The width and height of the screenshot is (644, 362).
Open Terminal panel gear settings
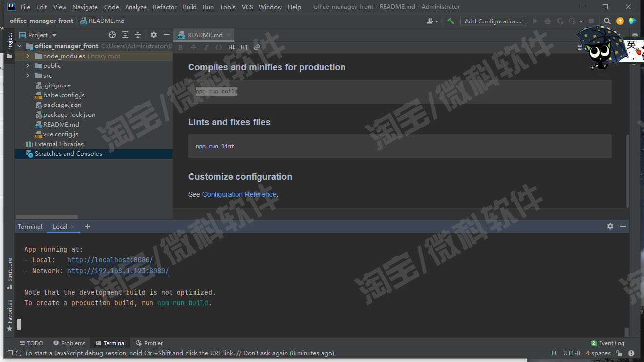pos(610,226)
